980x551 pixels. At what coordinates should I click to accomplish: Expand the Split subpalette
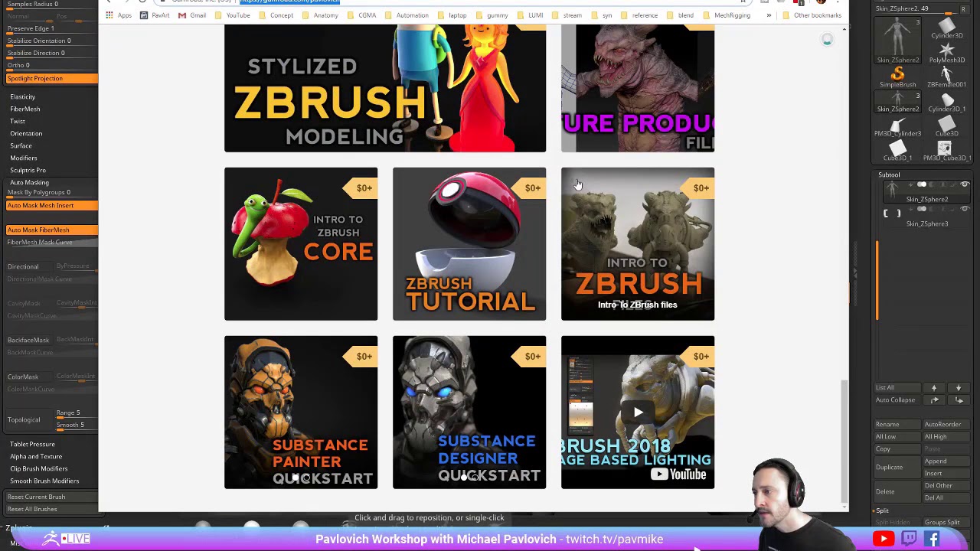[883, 510]
